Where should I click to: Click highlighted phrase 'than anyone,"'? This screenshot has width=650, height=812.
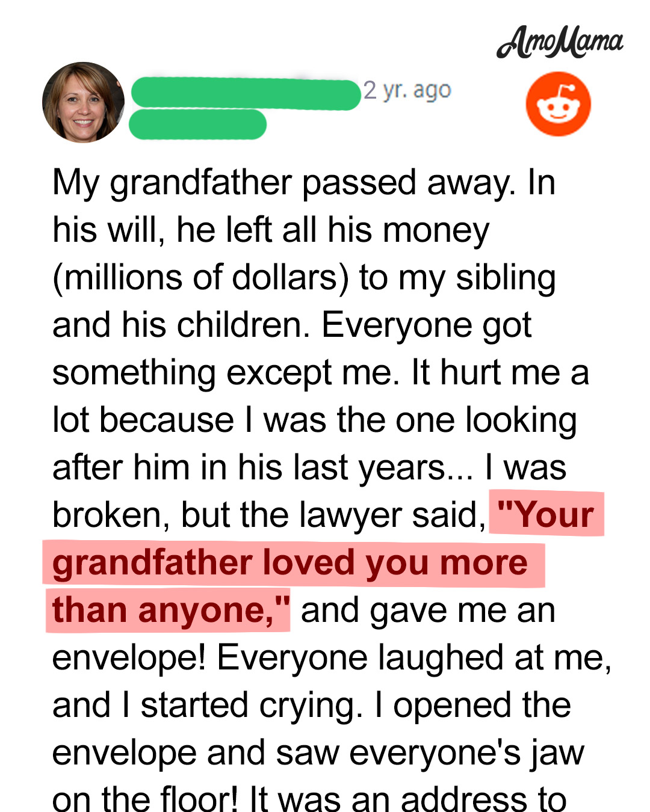[x=168, y=611]
